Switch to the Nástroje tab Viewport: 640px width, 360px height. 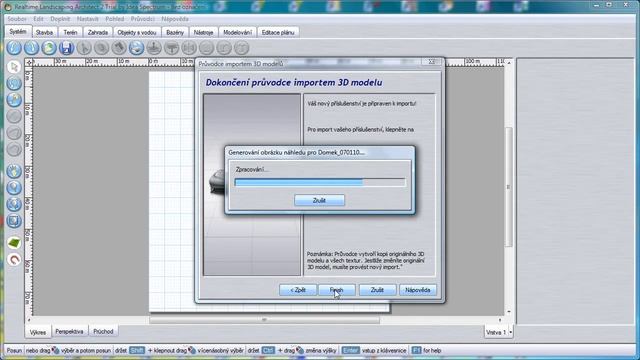[203, 32]
